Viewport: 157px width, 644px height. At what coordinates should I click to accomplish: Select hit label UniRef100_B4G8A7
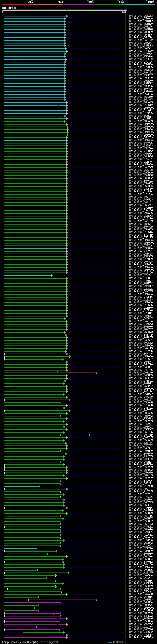(x=141, y=278)
